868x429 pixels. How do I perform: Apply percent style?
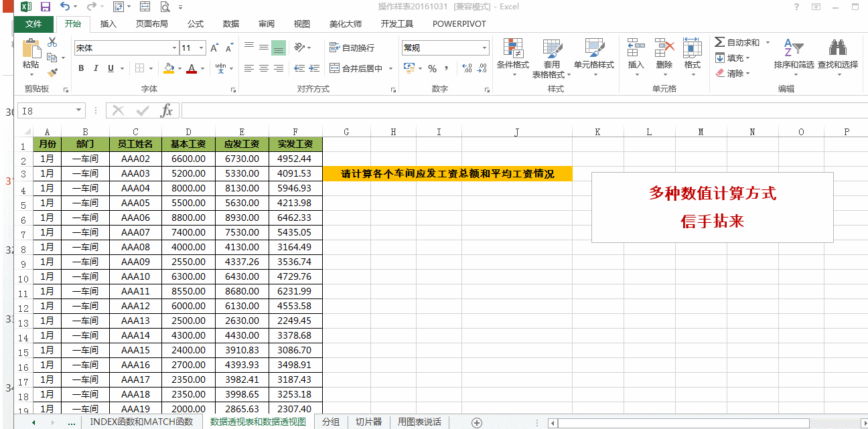[432, 68]
